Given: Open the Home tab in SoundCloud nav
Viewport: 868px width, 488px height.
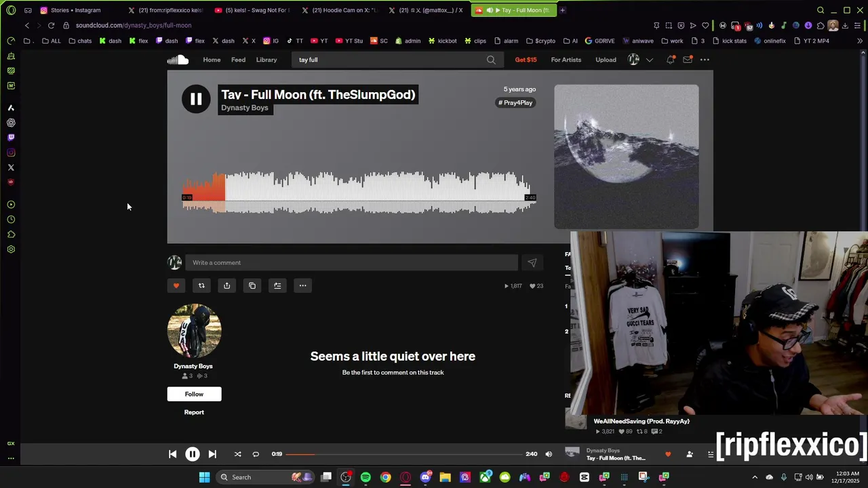Looking at the screenshot, I should (x=212, y=60).
